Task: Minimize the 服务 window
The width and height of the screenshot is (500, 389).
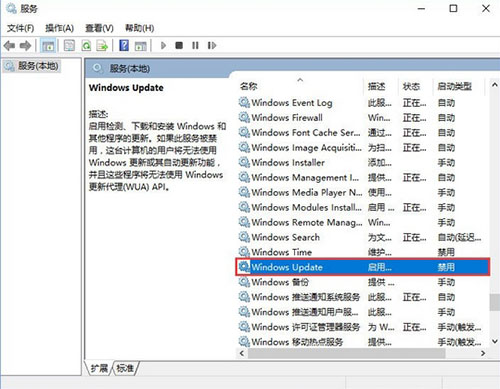Action: (421, 9)
